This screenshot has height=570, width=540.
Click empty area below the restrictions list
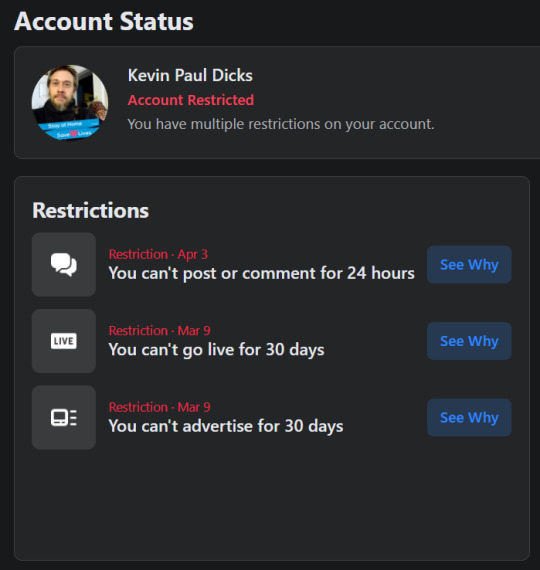(x=272, y=505)
